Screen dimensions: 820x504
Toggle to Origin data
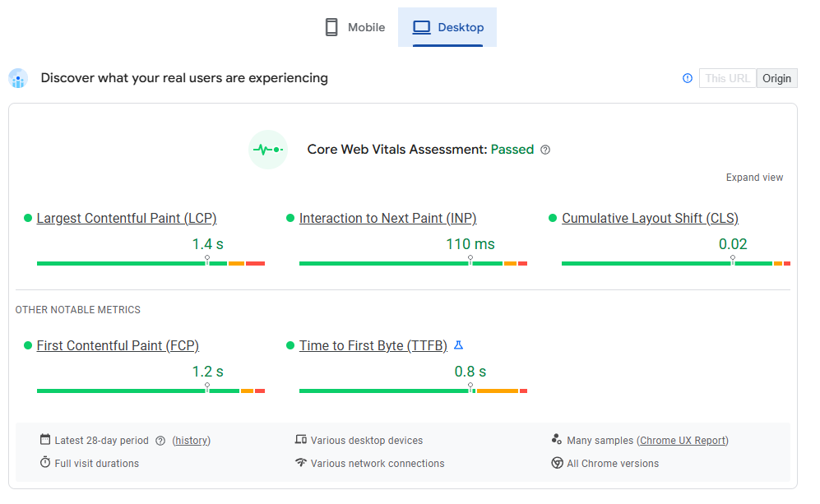[776, 78]
